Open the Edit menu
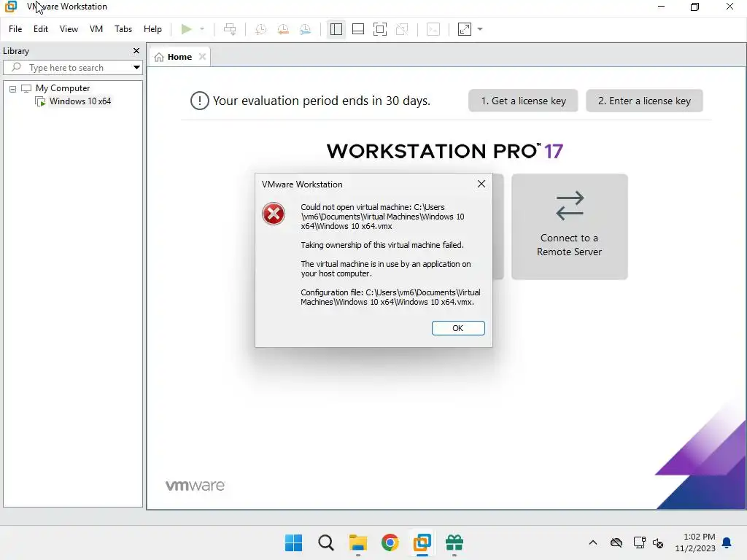 point(41,29)
